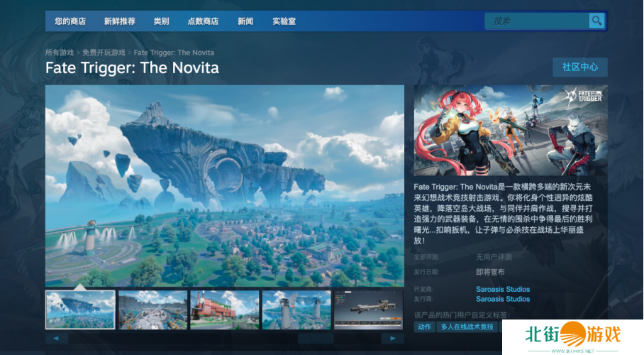Click the search magnifier icon

tap(596, 21)
